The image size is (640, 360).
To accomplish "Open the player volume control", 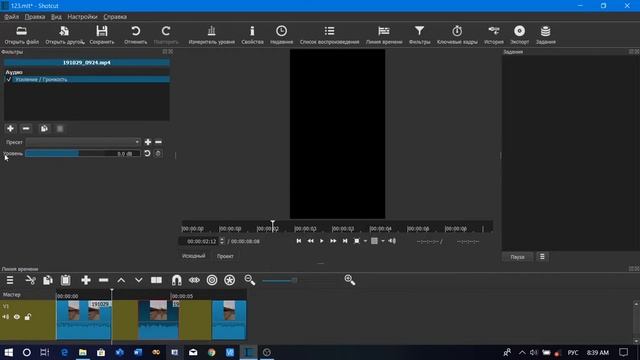I will (x=392, y=241).
